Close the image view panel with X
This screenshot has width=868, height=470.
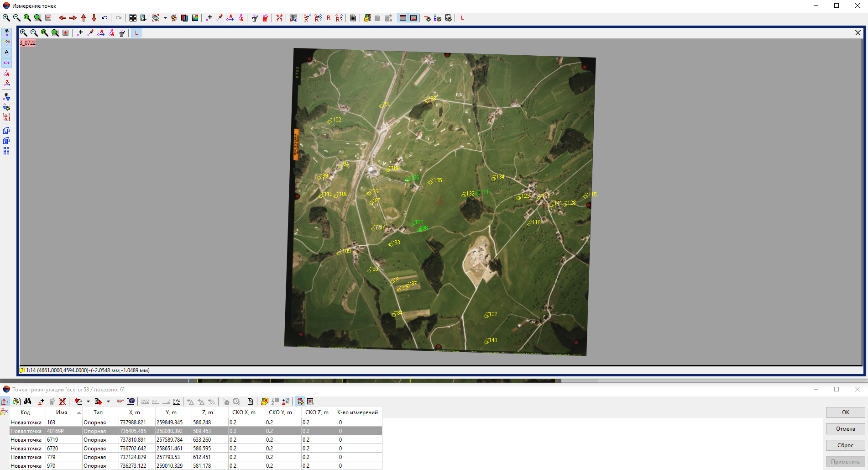pyautogui.click(x=858, y=32)
